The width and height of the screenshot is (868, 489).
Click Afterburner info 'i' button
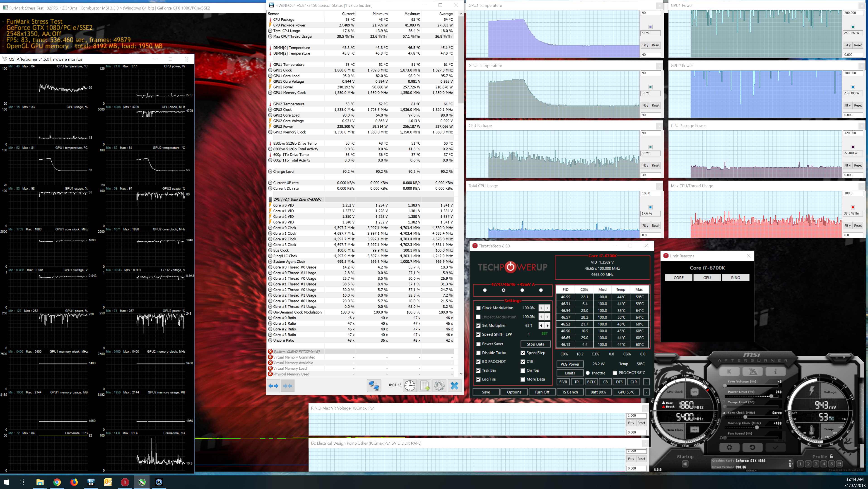point(775,372)
